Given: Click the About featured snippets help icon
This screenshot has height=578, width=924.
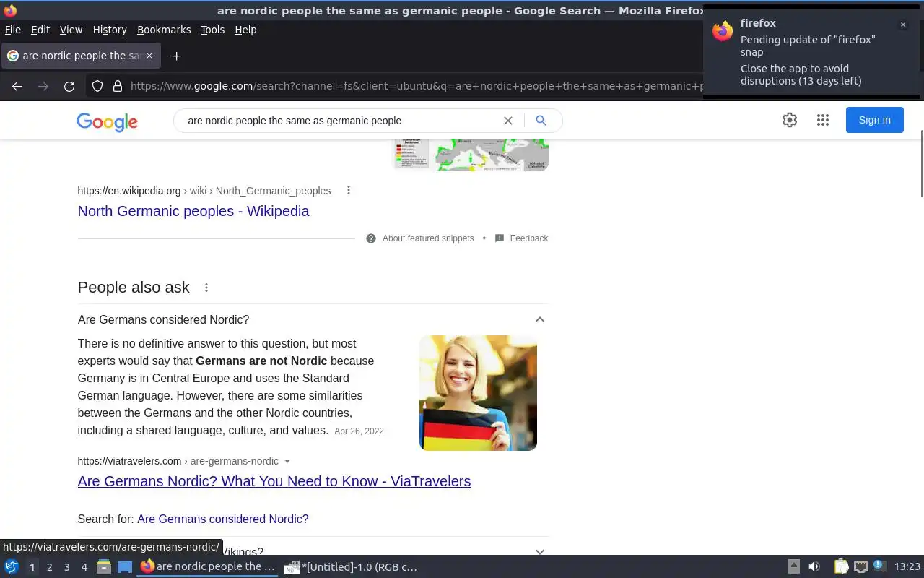Looking at the screenshot, I should [x=371, y=238].
